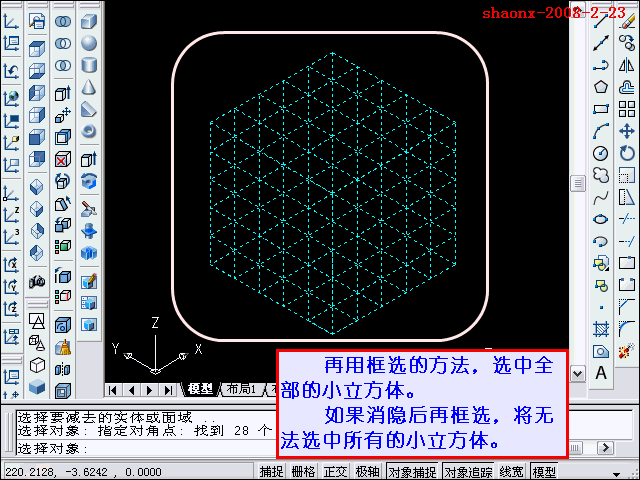Pick the Revision Cloud tool

[x=600, y=176]
